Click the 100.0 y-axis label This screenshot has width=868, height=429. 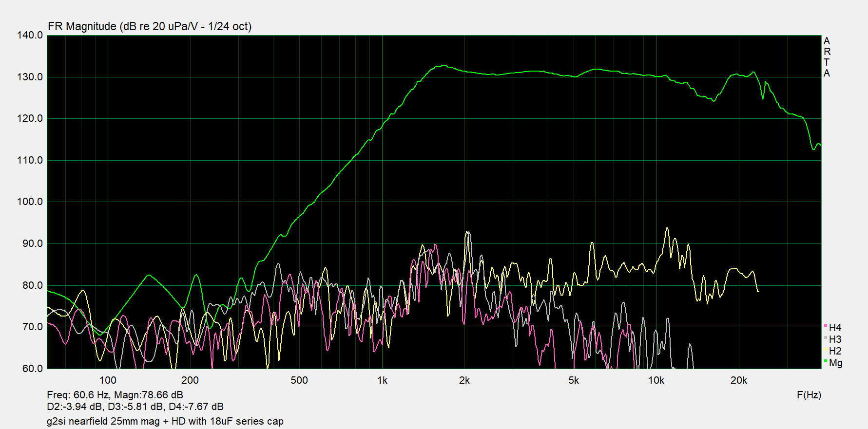30,202
